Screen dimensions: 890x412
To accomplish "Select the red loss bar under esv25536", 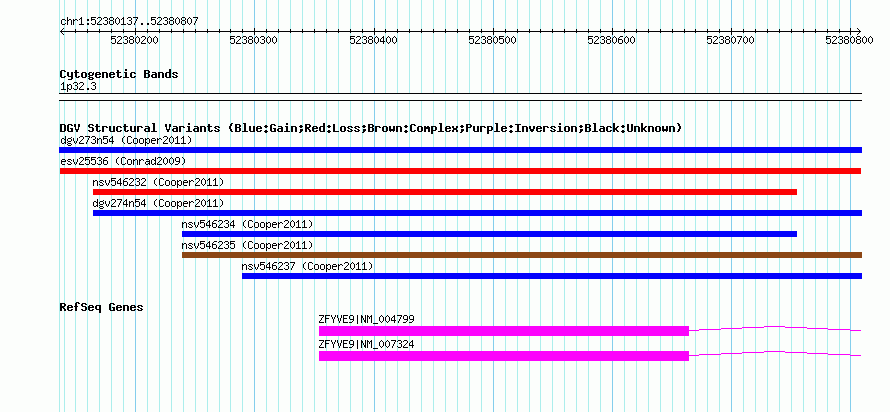I will [460, 171].
